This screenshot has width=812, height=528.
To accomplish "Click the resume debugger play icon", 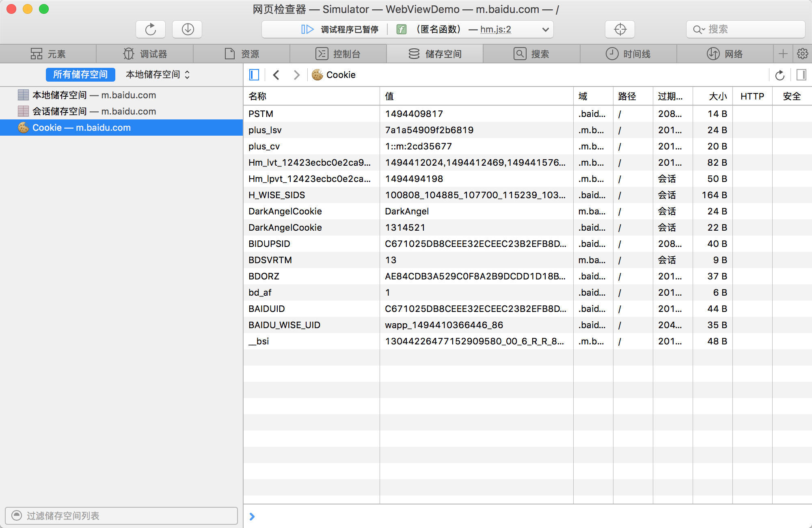I will coord(307,29).
